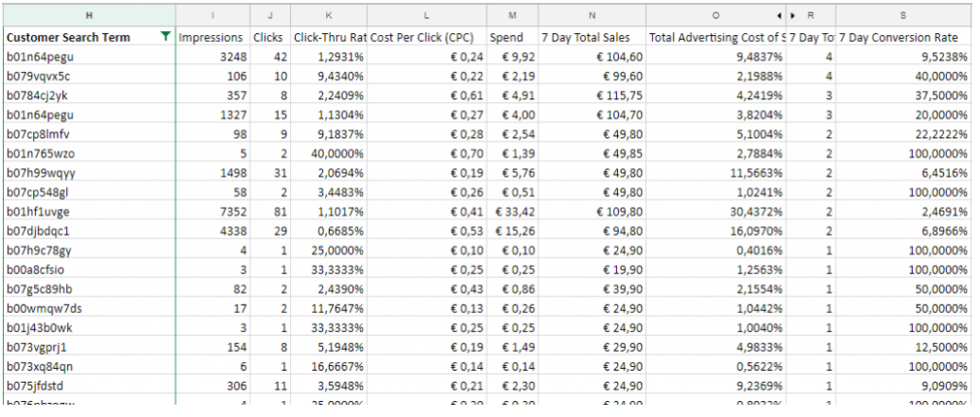Click the Cost Per Click (CPC) header cell
Viewport: 980px width, 417px height.
click(x=426, y=37)
